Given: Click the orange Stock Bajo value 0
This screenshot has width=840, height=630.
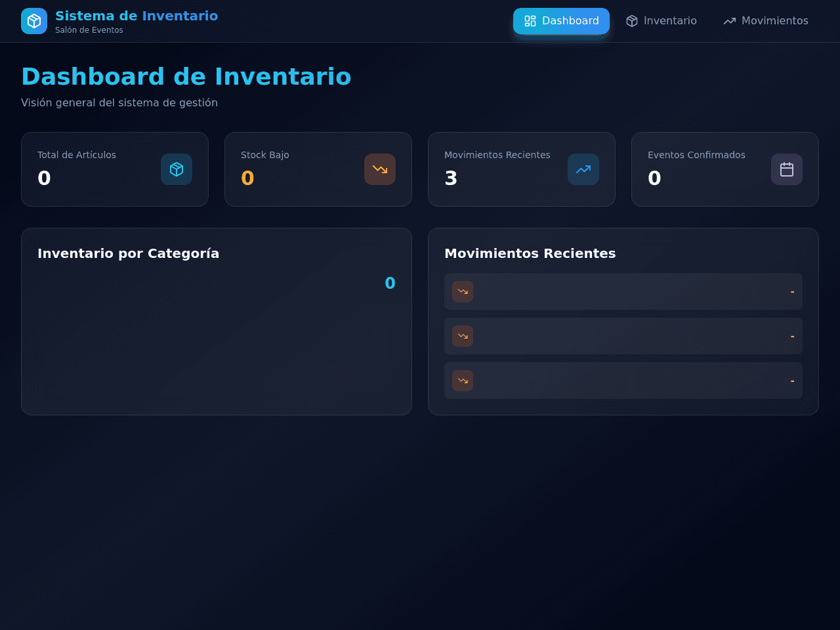Looking at the screenshot, I should tap(247, 178).
